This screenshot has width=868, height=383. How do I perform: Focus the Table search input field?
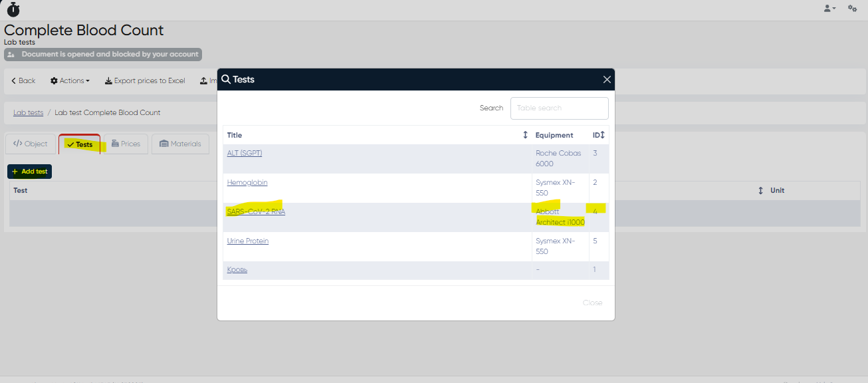559,108
